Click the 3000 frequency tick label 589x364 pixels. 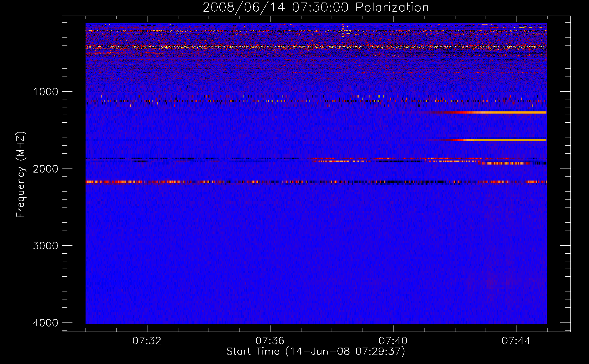(46, 246)
